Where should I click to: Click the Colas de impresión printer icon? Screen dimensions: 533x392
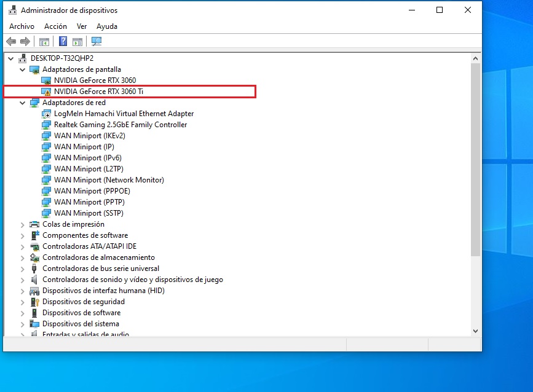34,224
